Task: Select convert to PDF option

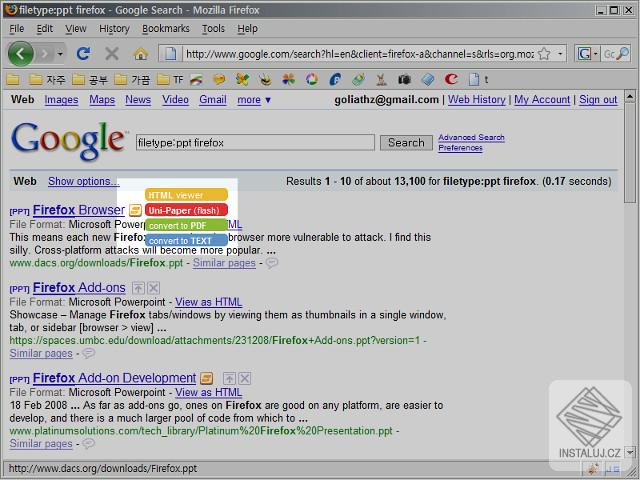Action: [186, 225]
